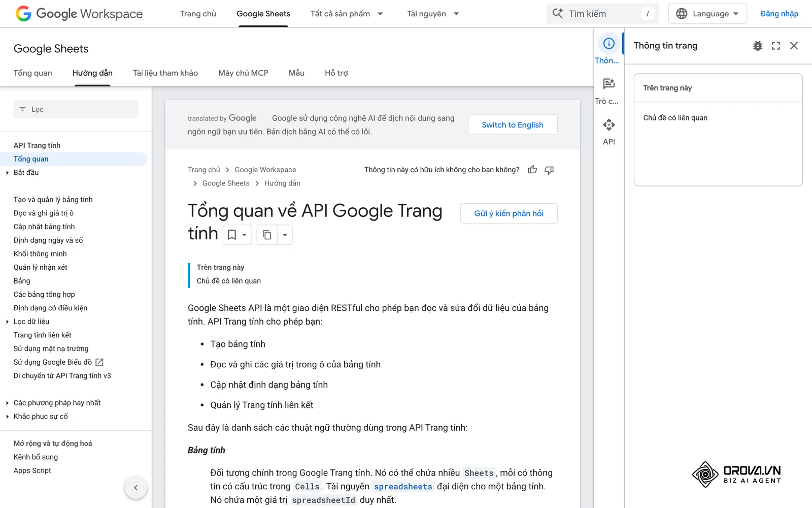This screenshot has height=508, width=812.
Task: Expand Bắt đầu tree item
Action: click(7, 173)
